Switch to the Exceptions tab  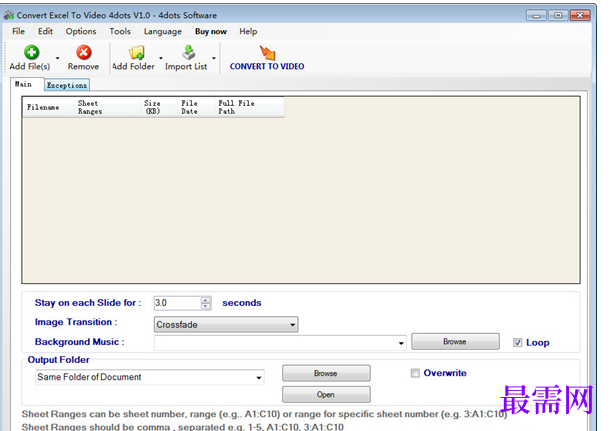(67, 85)
